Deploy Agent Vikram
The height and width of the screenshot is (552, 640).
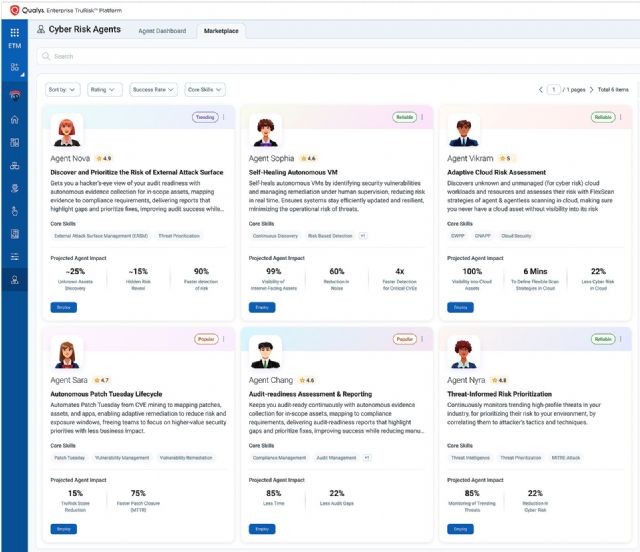[x=460, y=307]
